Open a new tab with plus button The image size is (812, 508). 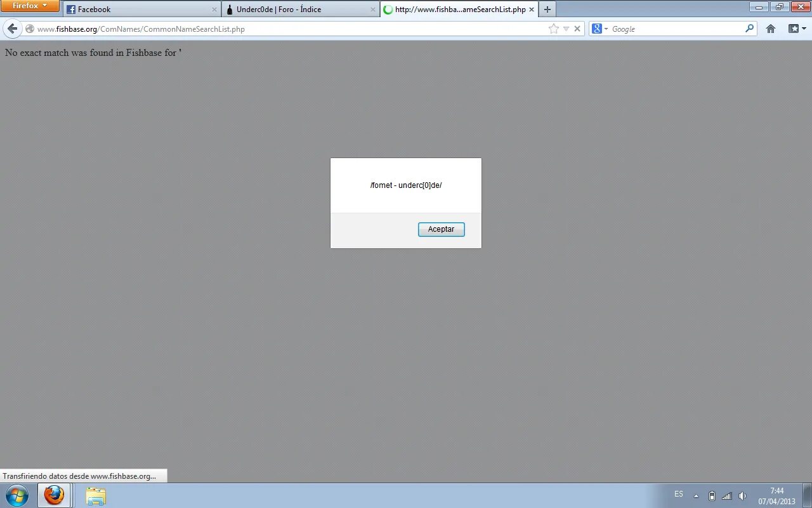coord(547,10)
